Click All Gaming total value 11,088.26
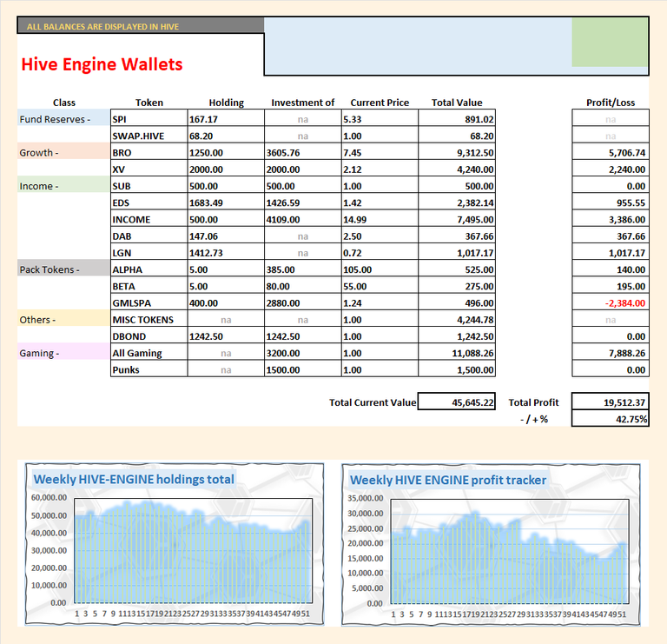The image size is (667, 644). tap(457, 353)
